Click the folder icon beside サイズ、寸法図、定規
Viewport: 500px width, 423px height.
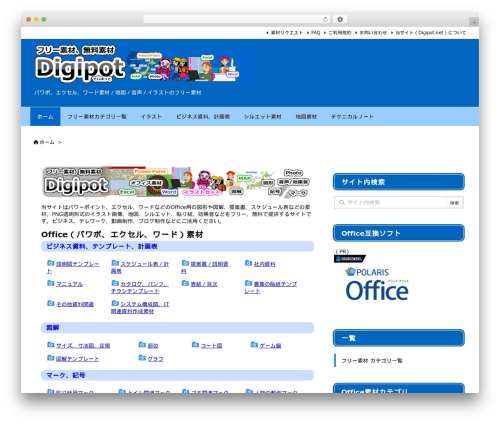tap(50, 345)
